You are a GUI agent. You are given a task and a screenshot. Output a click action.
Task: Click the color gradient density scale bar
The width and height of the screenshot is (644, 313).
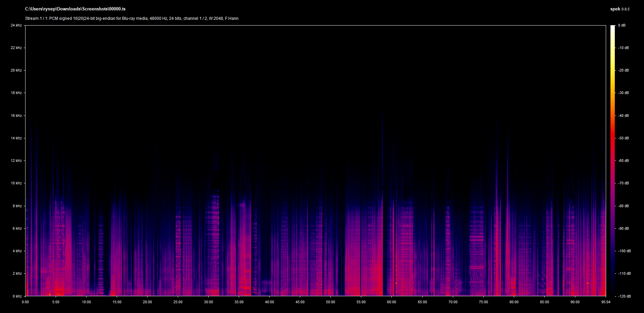(612, 161)
